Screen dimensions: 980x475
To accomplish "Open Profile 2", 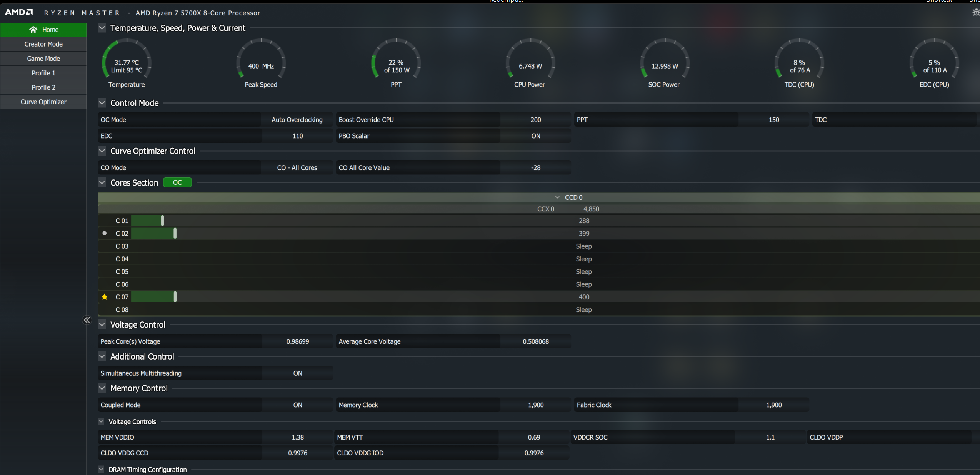I will tap(43, 87).
